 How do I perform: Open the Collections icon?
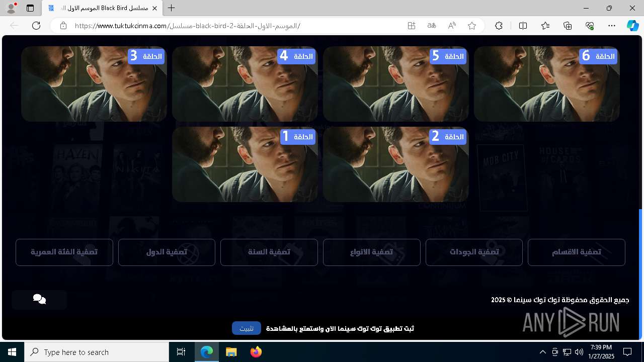[568, 26]
